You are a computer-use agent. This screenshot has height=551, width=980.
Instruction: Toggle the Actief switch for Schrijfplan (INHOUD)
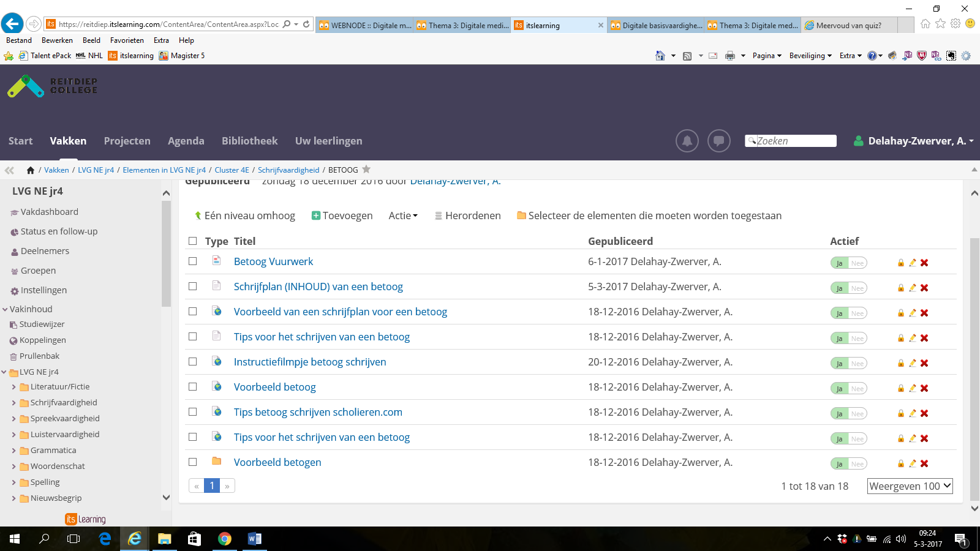[848, 288]
